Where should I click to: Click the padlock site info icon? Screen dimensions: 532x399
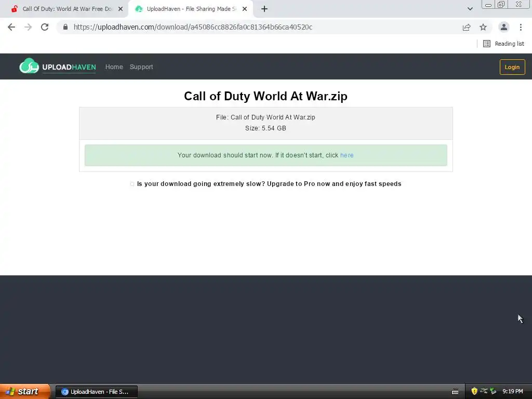click(x=65, y=27)
